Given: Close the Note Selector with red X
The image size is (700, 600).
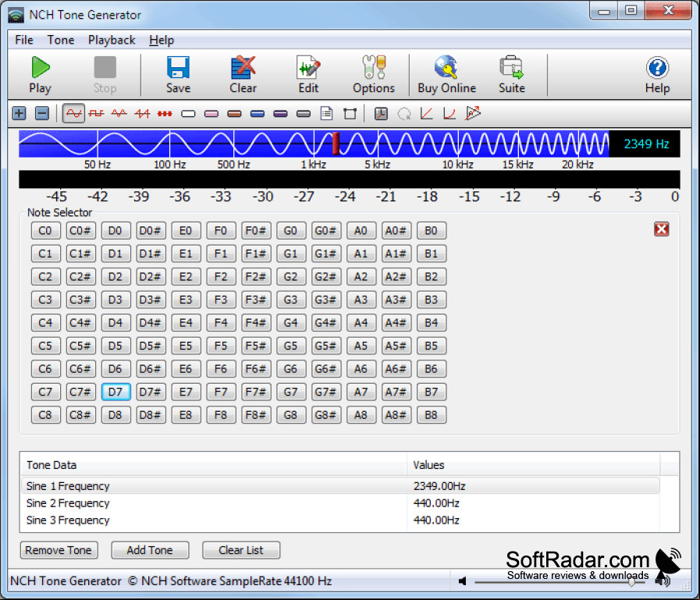Looking at the screenshot, I should click(661, 229).
